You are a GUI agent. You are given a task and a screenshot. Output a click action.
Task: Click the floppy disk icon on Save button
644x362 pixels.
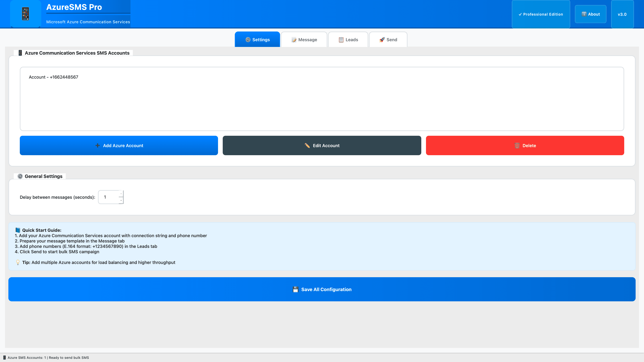tap(296, 289)
